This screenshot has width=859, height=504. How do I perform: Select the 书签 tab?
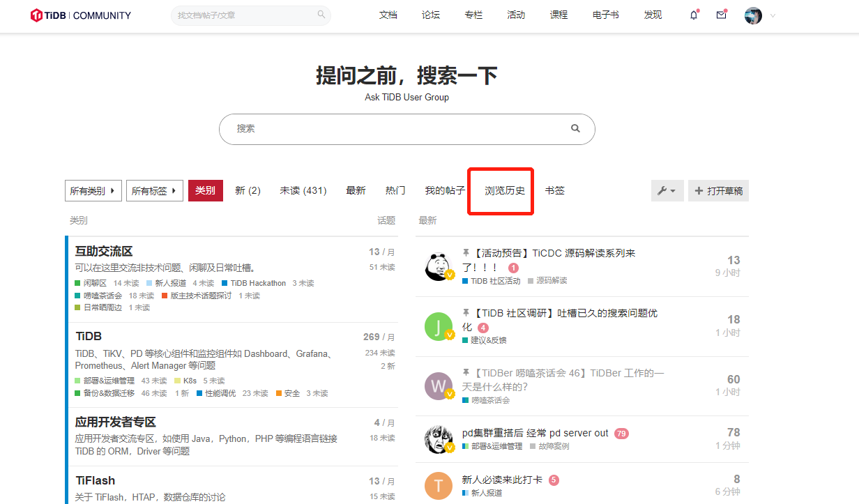[555, 190]
